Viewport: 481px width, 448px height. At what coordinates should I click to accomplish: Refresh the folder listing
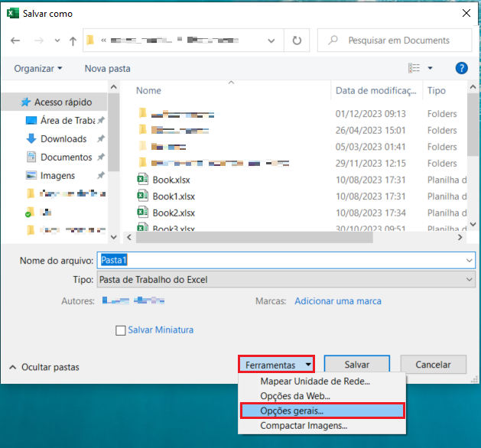[x=297, y=41]
